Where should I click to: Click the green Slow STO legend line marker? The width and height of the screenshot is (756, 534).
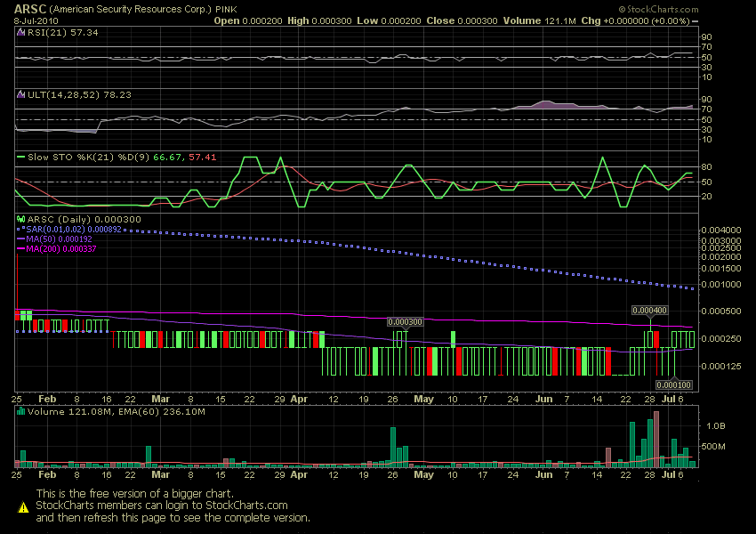[x=21, y=157]
